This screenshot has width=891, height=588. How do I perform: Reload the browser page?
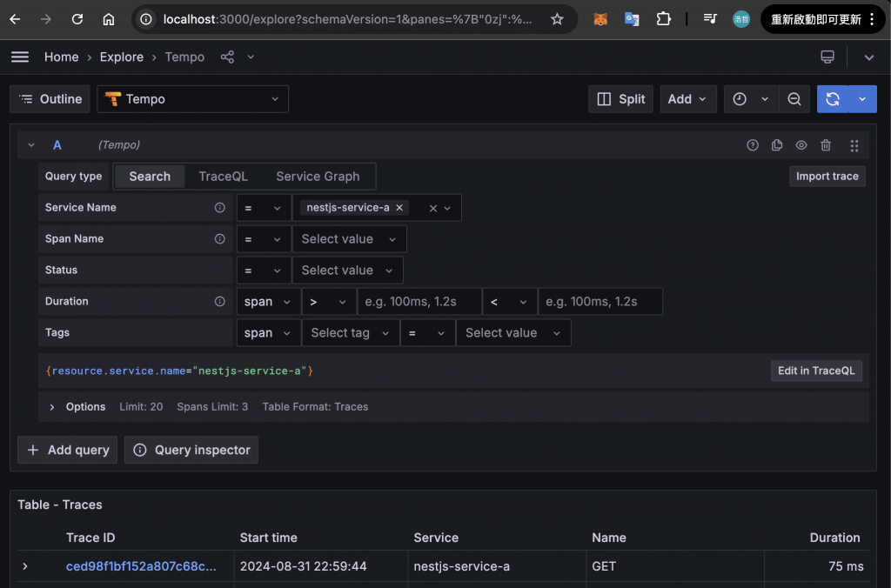coord(77,19)
